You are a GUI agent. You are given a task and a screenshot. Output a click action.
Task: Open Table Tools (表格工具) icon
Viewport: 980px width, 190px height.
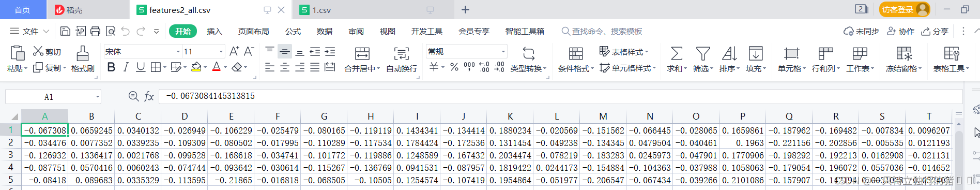[x=952, y=53]
